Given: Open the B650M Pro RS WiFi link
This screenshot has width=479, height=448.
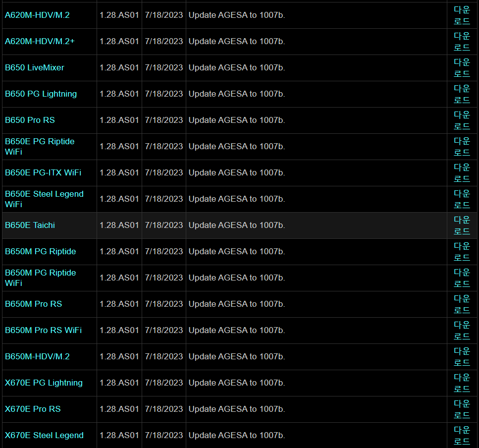Looking at the screenshot, I should (44, 331).
